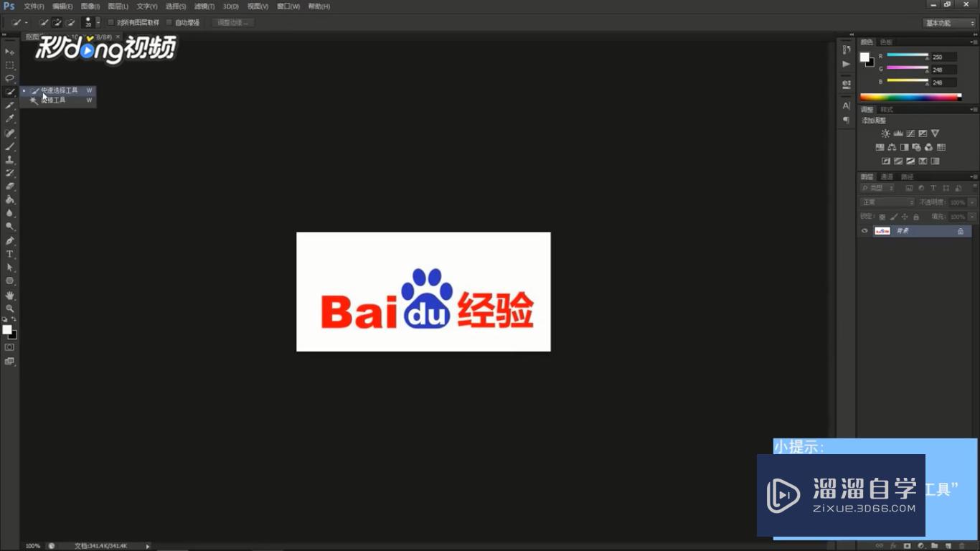Toggle the lock position option
The height and width of the screenshot is (551, 980).
click(905, 217)
